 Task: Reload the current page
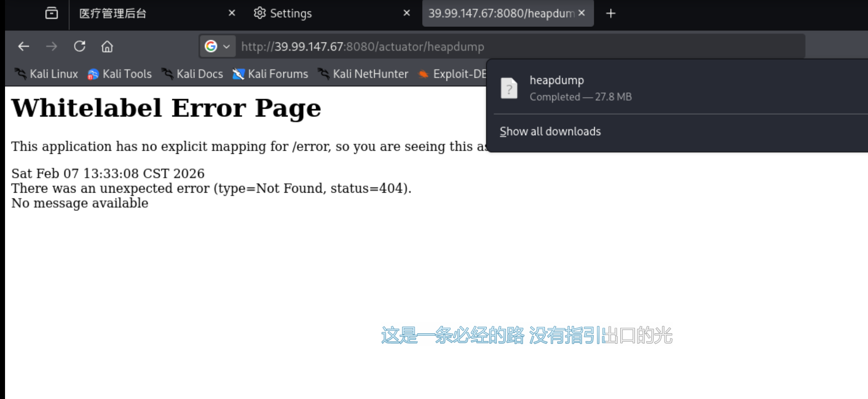pyautogui.click(x=80, y=47)
